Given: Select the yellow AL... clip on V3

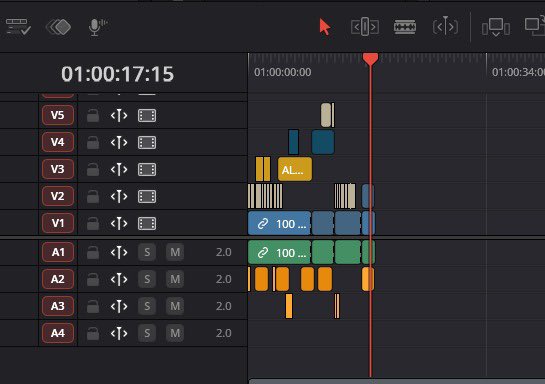Looking at the screenshot, I should click(295, 169).
